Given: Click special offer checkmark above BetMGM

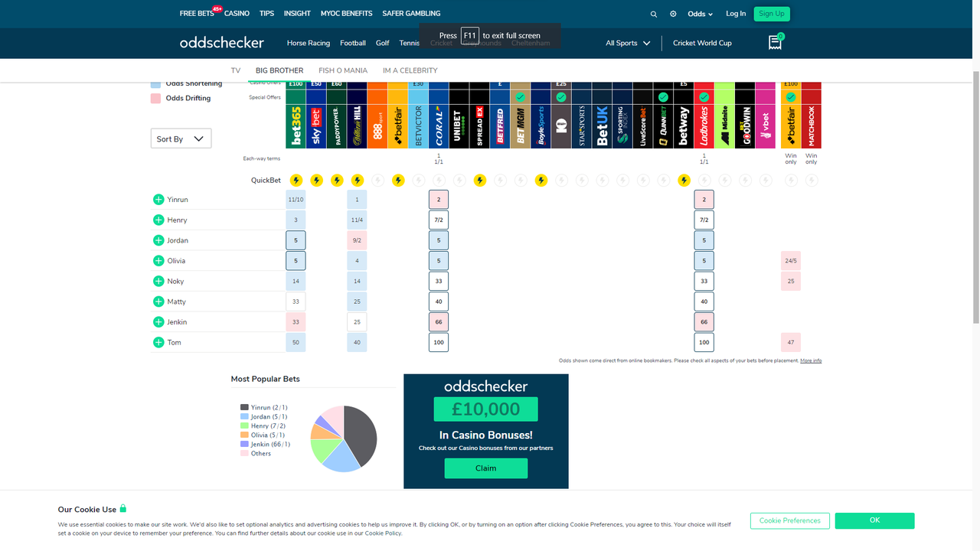Looking at the screenshot, I should click(520, 97).
